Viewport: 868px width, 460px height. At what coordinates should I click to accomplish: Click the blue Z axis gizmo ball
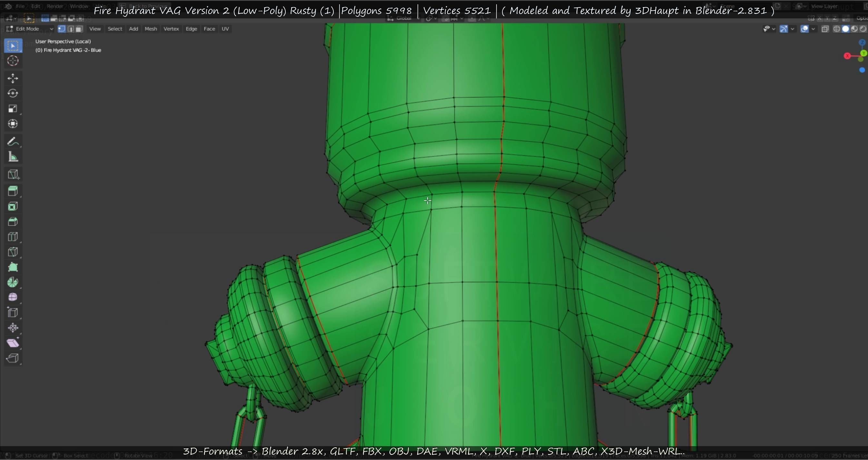(x=862, y=43)
